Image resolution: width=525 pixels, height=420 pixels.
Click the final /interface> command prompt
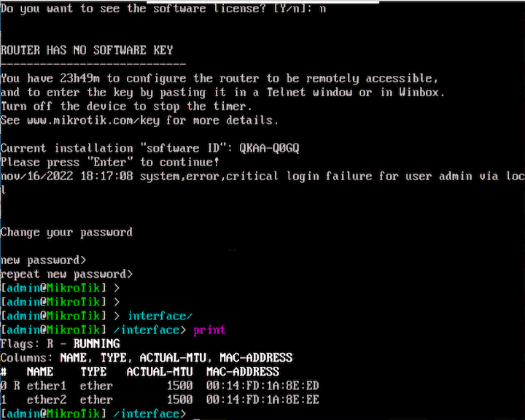click(93, 414)
